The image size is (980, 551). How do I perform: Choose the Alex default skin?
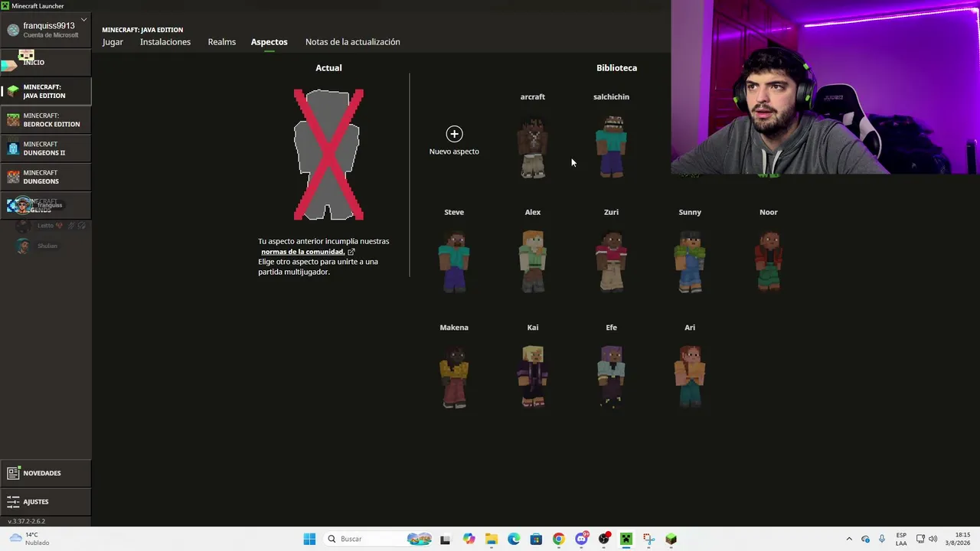point(533,262)
